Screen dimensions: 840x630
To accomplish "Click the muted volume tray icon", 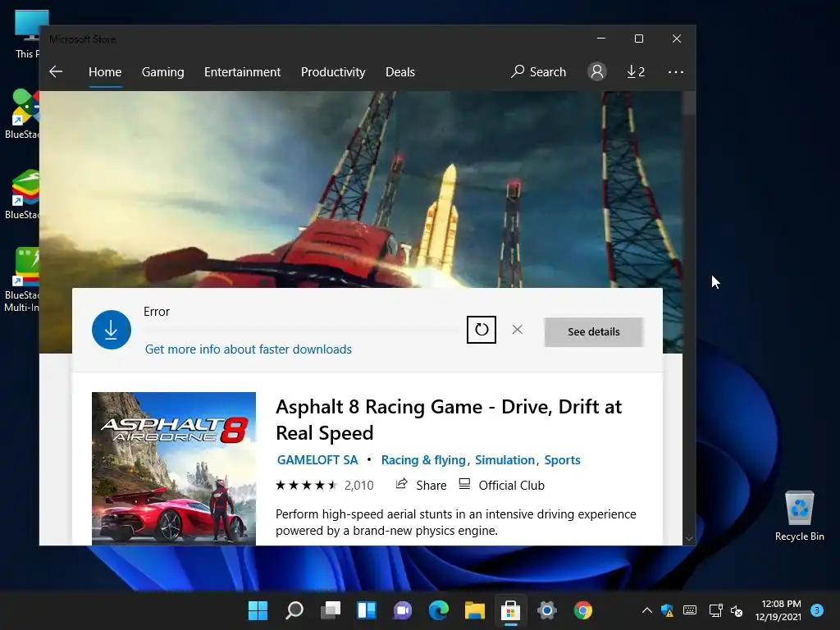I will [x=737, y=610].
